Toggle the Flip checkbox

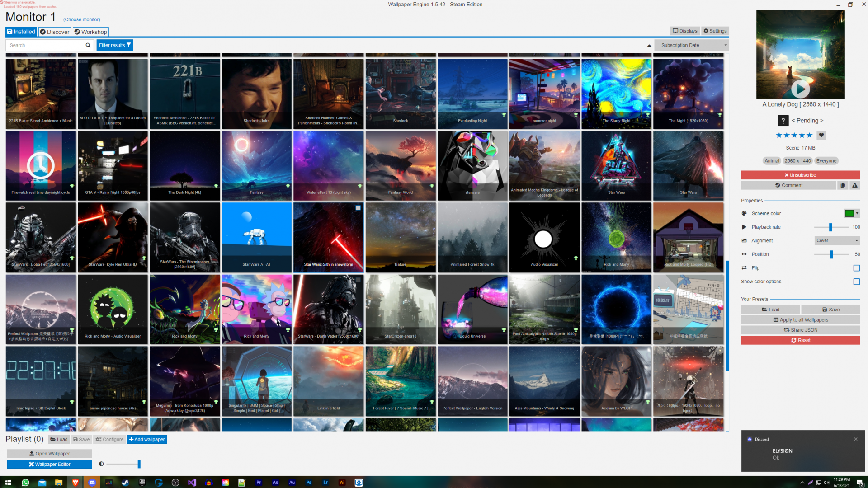point(856,268)
